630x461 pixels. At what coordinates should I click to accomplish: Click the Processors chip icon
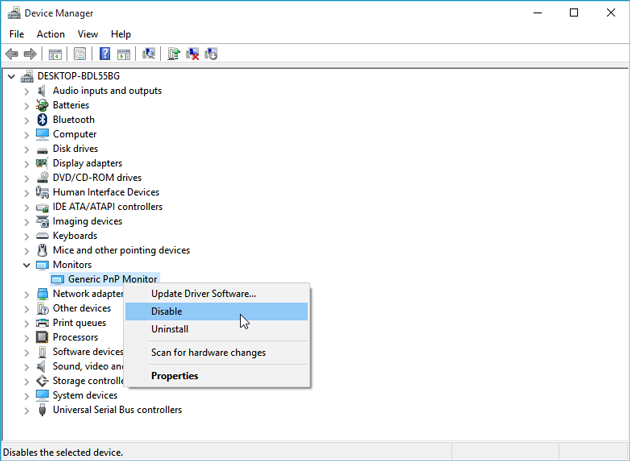[x=42, y=337]
